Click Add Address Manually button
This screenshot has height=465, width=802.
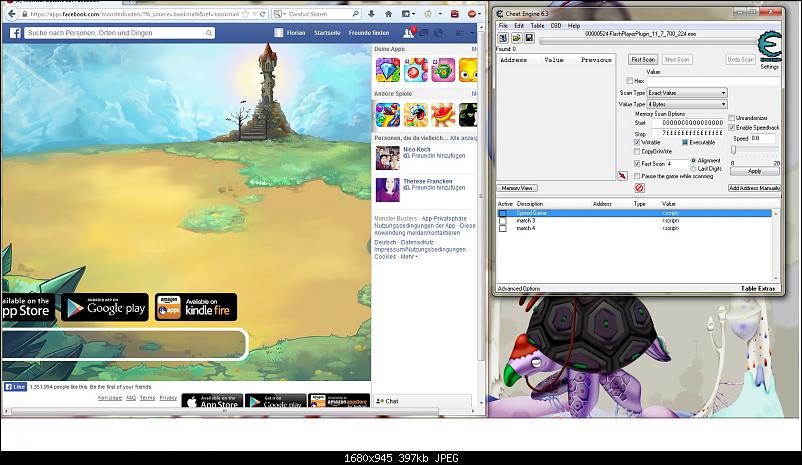click(754, 188)
